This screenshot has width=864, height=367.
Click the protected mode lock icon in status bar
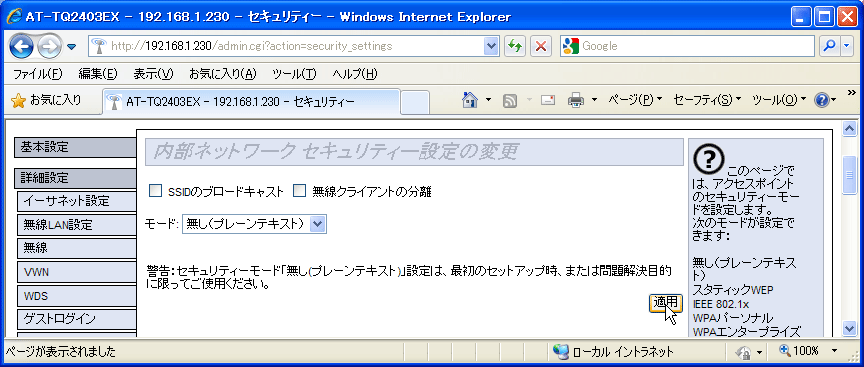(744, 352)
